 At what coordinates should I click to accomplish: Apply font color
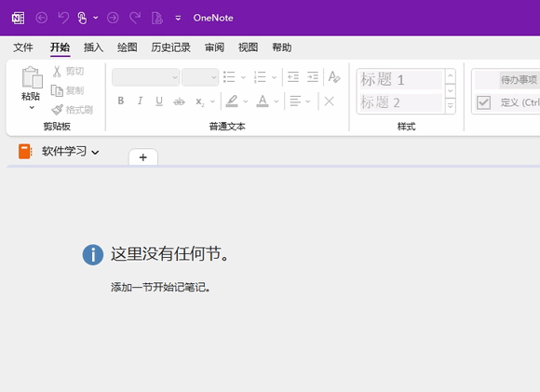(x=263, y=101)
